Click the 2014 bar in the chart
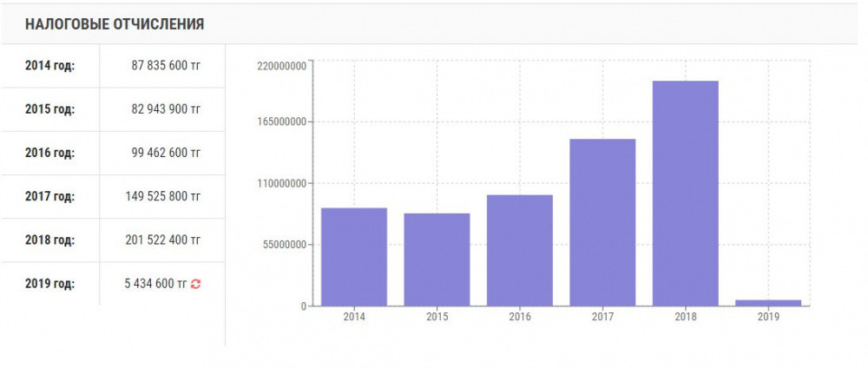This screenshot has height=368, width=868. pyautogui.click(x=354, y=257)
